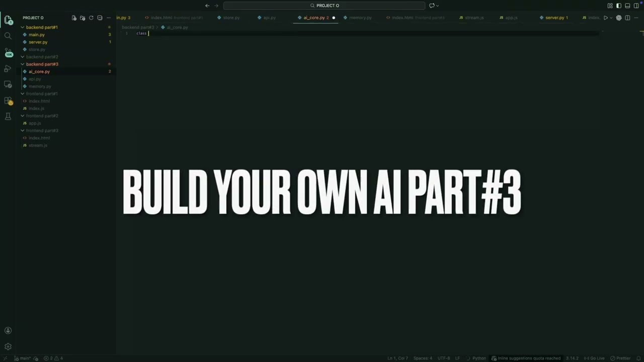Split the editor to the right
Viewport: 644px width, 362px height.
pos(627,18)
